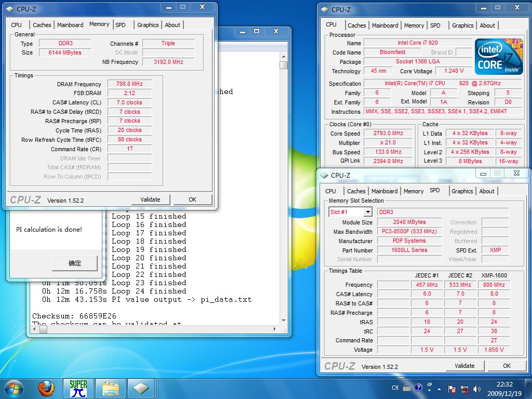Open Memory tab in SPD window
Viewport: 532px width, 399px height.
[x=414, y=191]
